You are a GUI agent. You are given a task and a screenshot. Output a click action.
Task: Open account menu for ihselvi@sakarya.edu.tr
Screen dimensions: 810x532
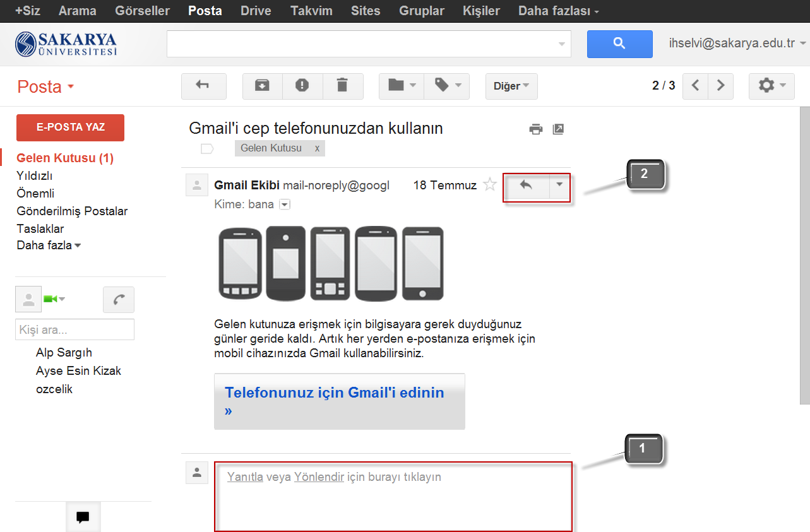pyautogui.click(x=737, y=44)
